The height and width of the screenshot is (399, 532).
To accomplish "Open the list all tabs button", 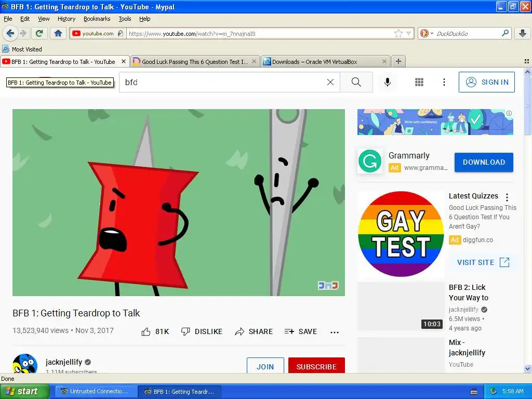I will 527,61.
